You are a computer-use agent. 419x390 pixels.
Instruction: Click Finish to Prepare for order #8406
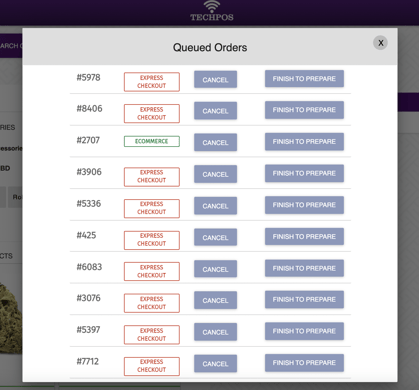coord(304,110)
